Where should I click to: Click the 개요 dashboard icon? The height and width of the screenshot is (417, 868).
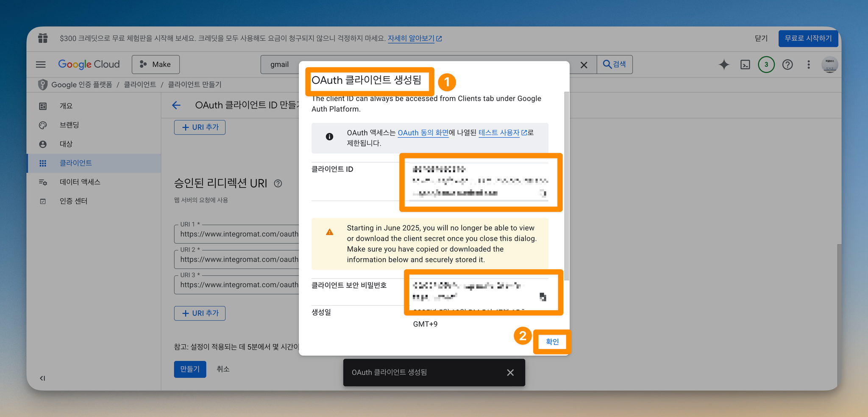point(43,106)
